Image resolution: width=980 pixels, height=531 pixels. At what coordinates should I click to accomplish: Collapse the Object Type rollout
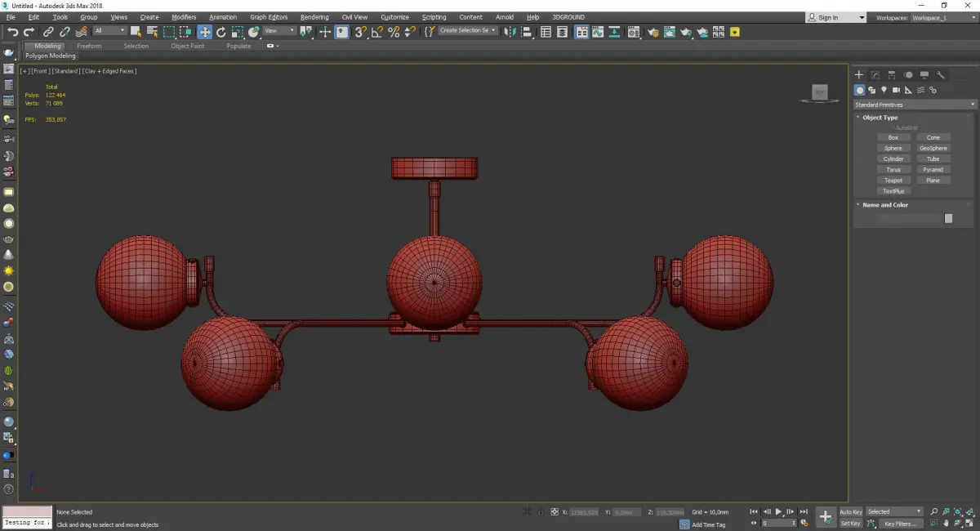880,118
